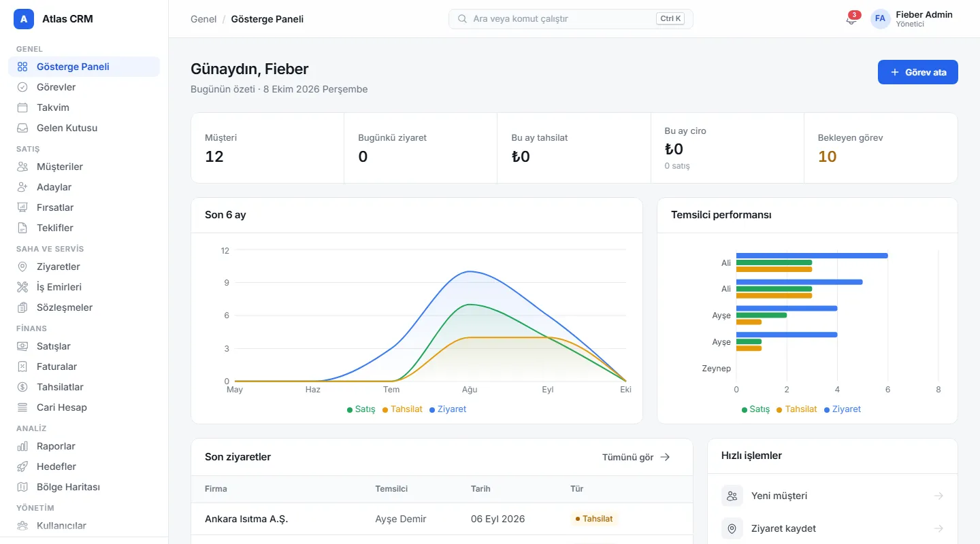Click the Bölge Haritası map icon

(x=22, y=487)
